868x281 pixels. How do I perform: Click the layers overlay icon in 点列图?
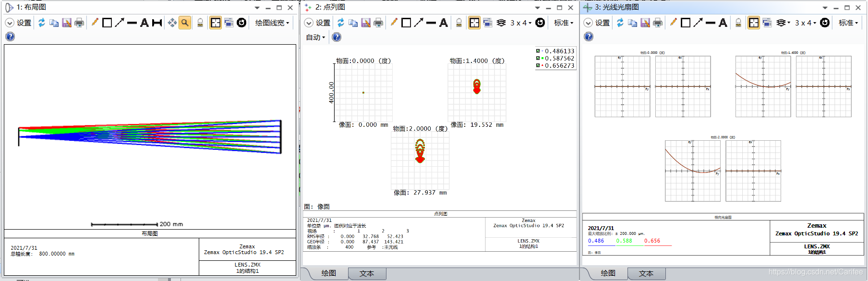click(x=501, y=23)
